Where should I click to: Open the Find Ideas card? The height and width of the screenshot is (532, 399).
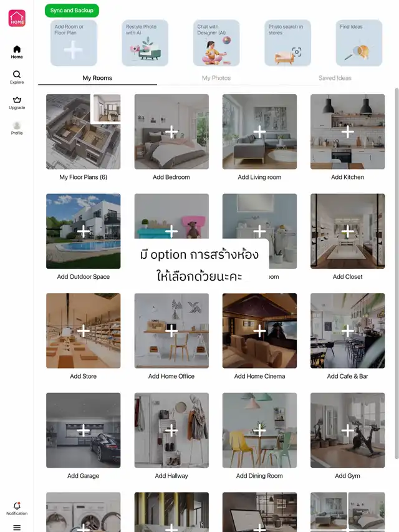coord(358,43)
